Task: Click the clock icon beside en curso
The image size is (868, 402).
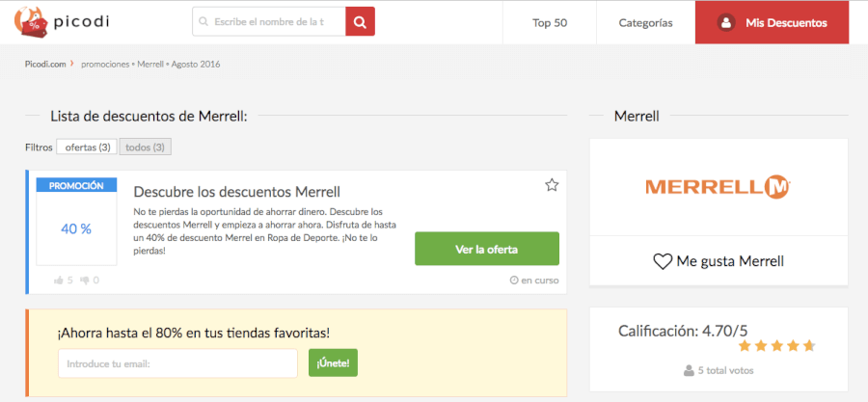Action: point(514,281)
